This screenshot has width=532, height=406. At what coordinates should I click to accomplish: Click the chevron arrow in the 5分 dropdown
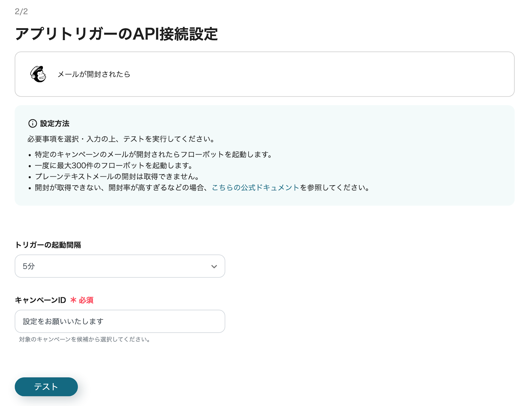pos(214,266)
